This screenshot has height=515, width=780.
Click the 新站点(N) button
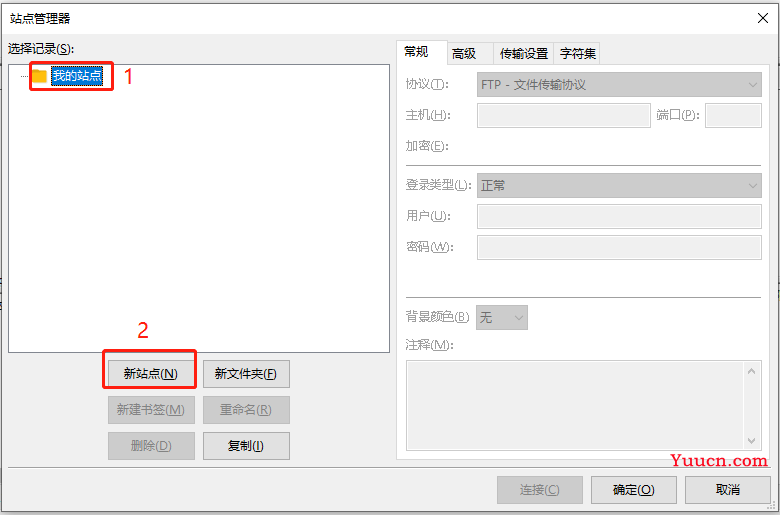click(151, 374)
